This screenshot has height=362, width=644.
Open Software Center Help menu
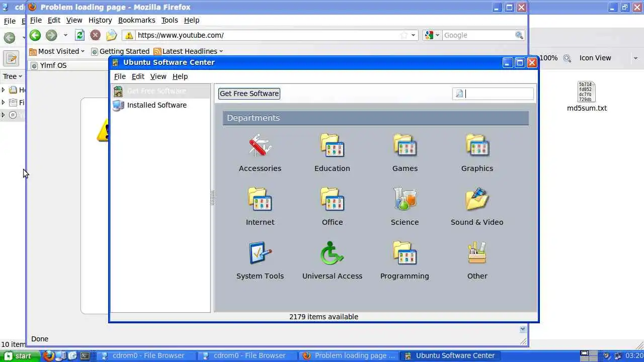click(x=180, y=76)
